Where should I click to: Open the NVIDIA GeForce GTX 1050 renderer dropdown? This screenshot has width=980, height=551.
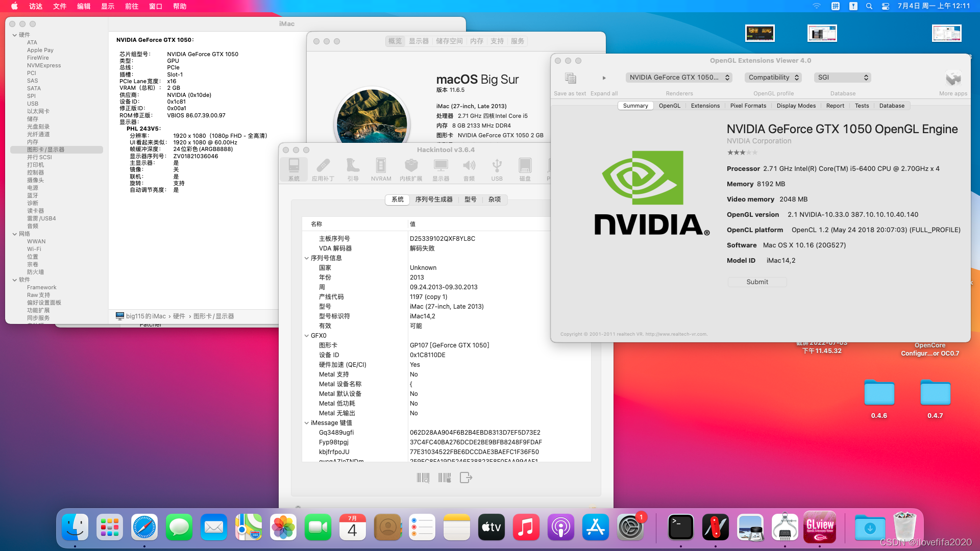click(679, 78)
